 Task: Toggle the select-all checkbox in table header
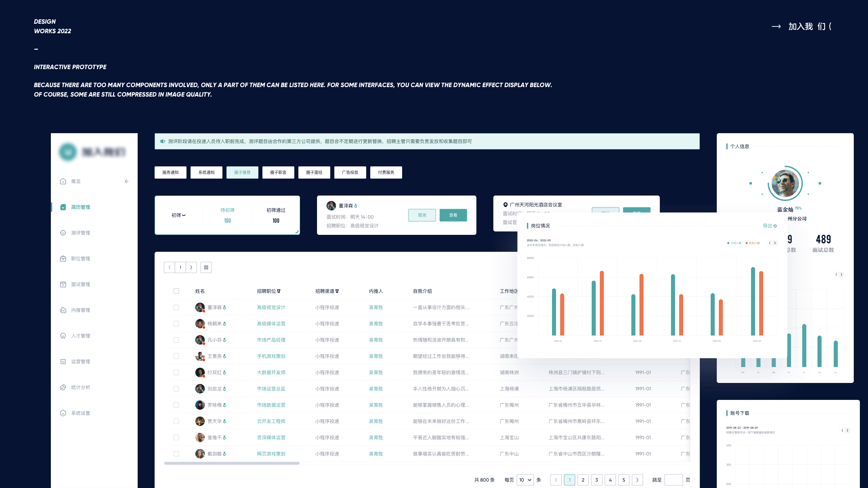(x=176, y=291)
